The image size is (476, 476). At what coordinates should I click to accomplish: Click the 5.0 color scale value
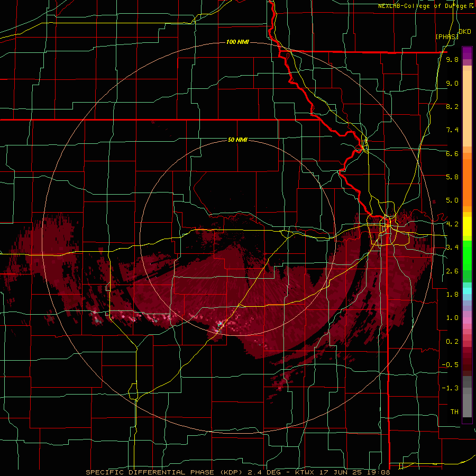(452, 200)
